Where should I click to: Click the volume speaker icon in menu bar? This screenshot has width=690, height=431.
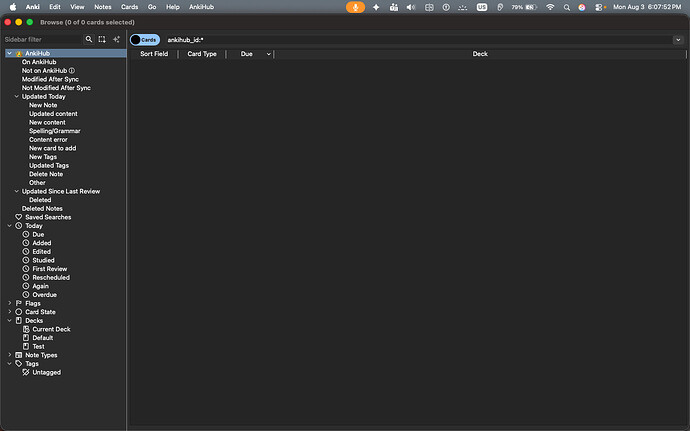tap(411, 7)
